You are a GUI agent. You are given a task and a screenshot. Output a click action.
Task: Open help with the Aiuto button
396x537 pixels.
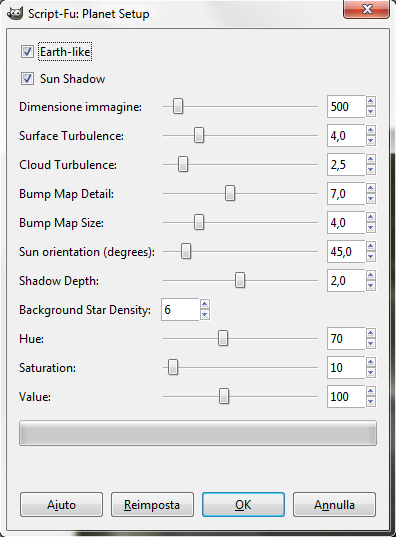pyautogui.click(x=61, y=504)
